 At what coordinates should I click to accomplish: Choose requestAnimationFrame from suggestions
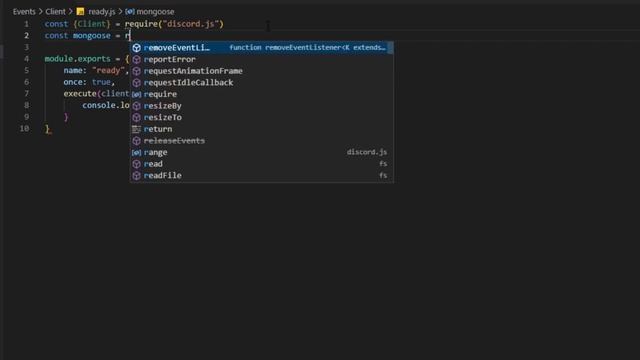[262, 71]
